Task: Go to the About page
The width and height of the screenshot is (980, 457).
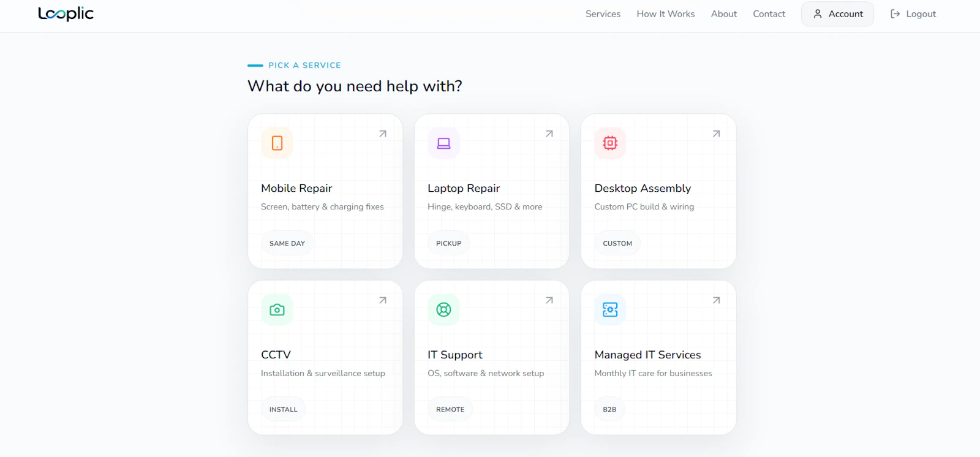Action: tap(724, 13)
